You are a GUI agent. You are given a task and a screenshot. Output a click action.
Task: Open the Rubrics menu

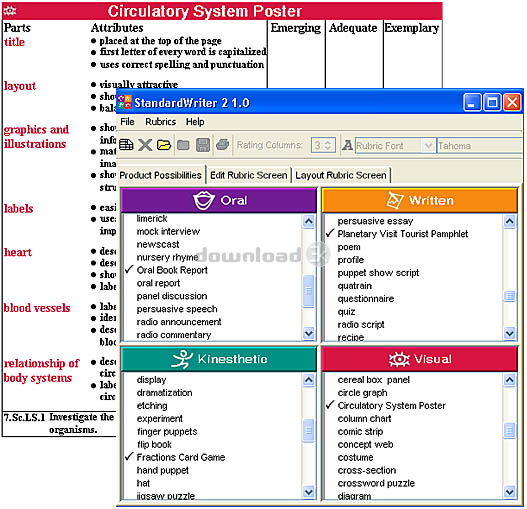click(x=160, y=122)
